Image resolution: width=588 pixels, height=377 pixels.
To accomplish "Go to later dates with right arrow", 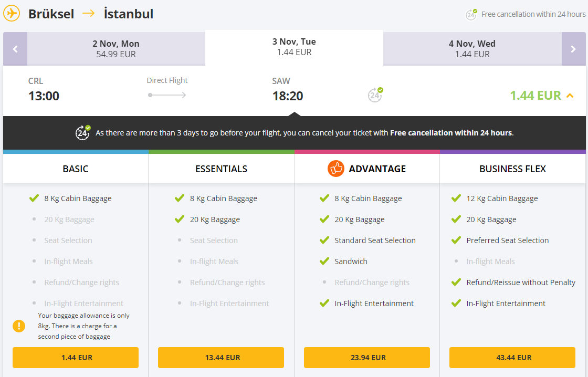I will click(x=573, y=49).
